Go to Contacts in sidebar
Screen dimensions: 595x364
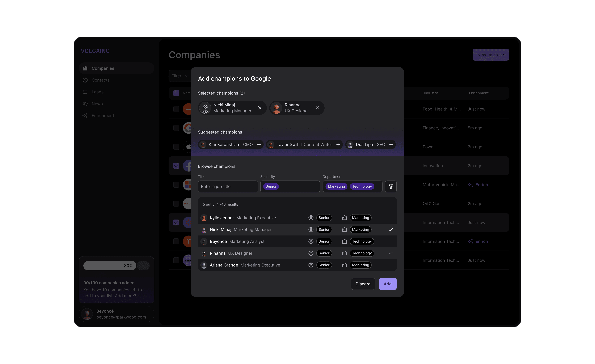point(100,80)
